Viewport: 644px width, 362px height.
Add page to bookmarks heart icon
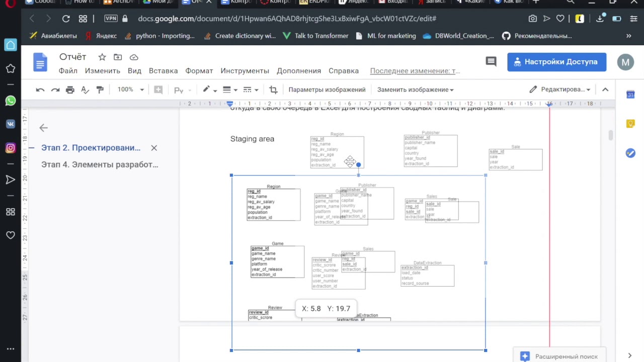(x=560, y=19)
